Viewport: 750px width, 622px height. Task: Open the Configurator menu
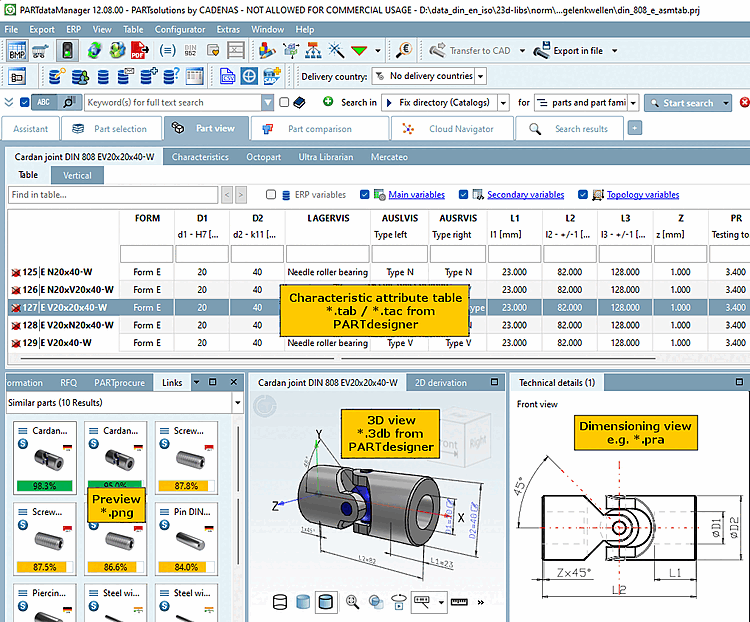point(180,30)
